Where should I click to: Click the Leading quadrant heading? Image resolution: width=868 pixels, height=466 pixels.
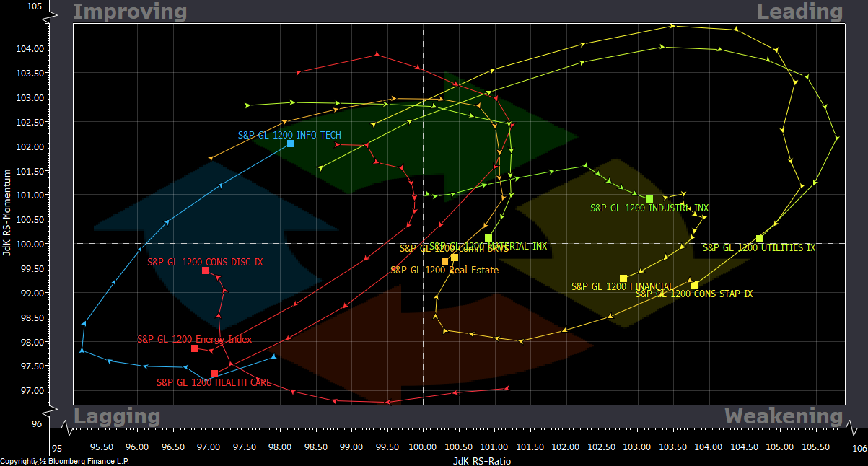[799, 12]
